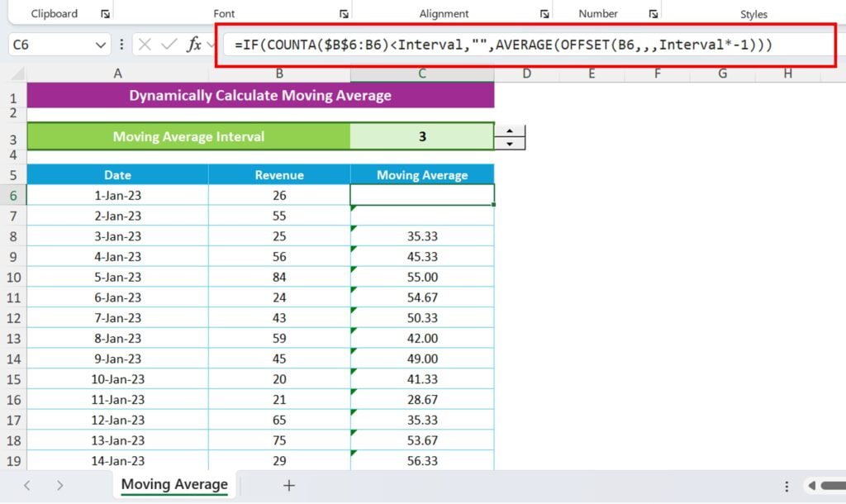846x504 pixels.
Task: Increase interval with spinner up arrow
Action: click(509, 131)
